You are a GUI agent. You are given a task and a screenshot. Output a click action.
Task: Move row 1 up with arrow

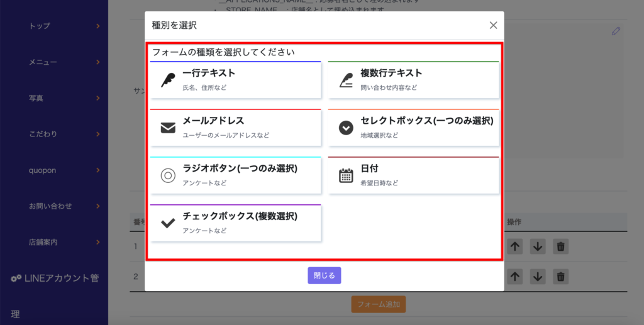click(x=515, y=246)
